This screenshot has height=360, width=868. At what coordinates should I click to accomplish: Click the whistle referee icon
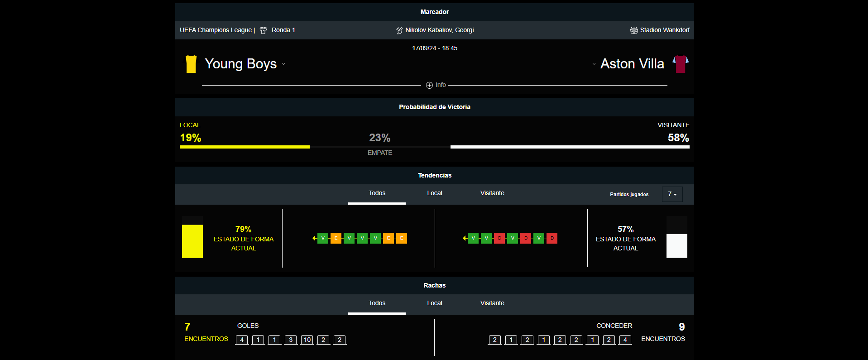pos(399,30)
